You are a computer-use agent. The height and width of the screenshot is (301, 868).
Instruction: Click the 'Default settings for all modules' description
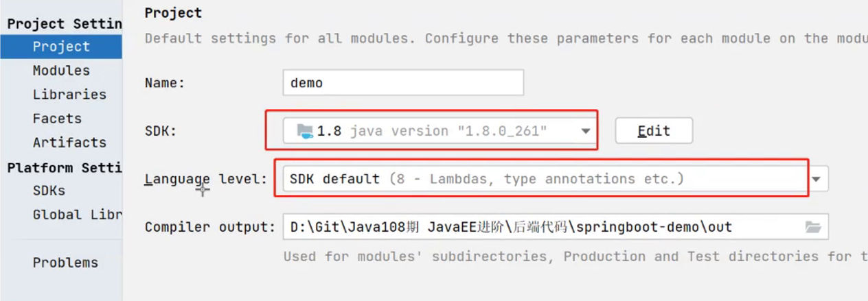(506, 38)
